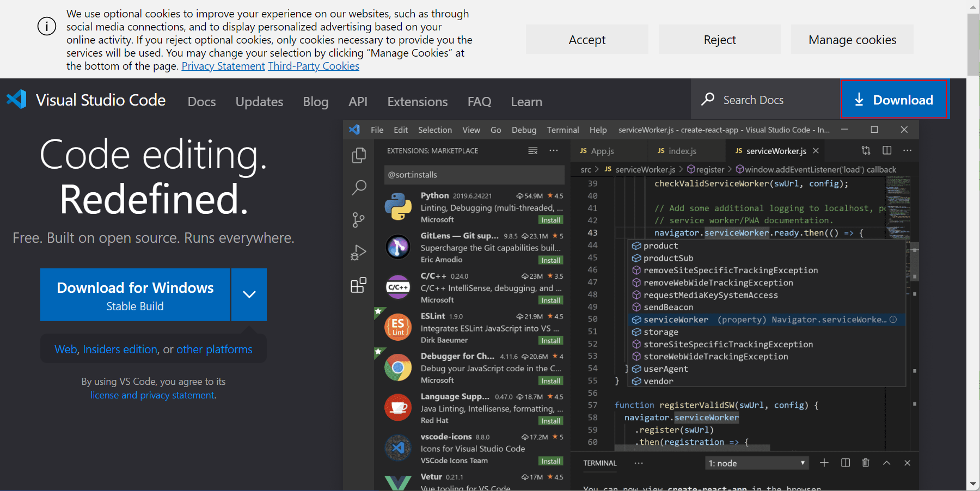980x491 pixels.
Task: Open the FAQ page in the site navigation
Action: pos(480,102)
